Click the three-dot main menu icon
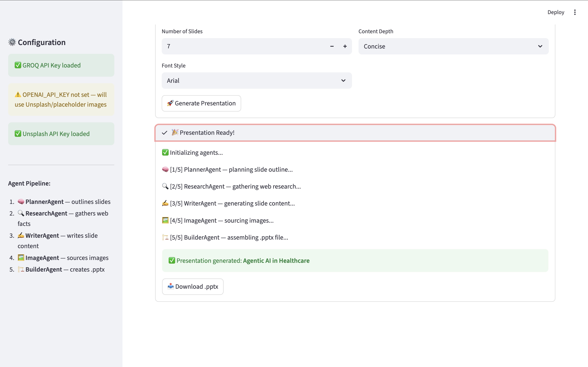 [575, 12]
